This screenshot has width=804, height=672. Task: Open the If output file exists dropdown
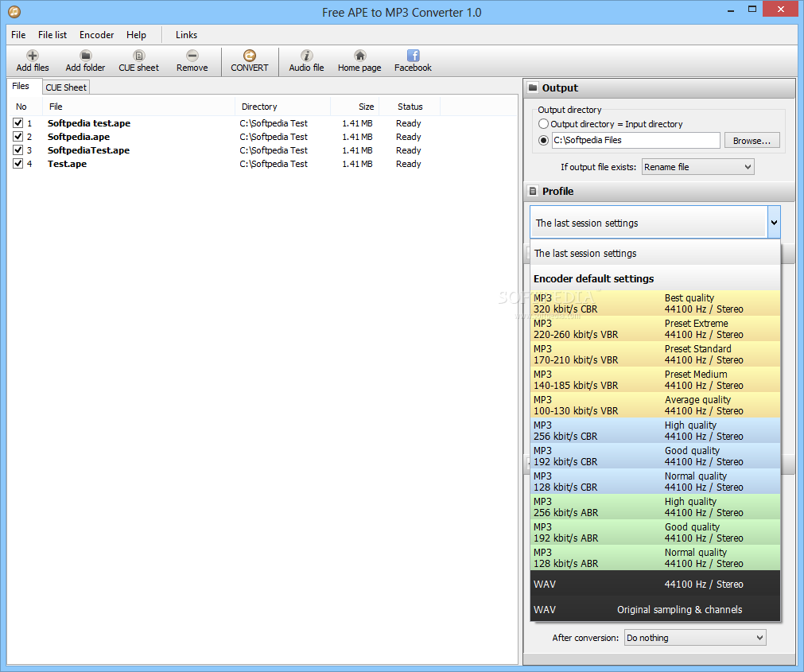pyautogui.click(x=698, y=167)
